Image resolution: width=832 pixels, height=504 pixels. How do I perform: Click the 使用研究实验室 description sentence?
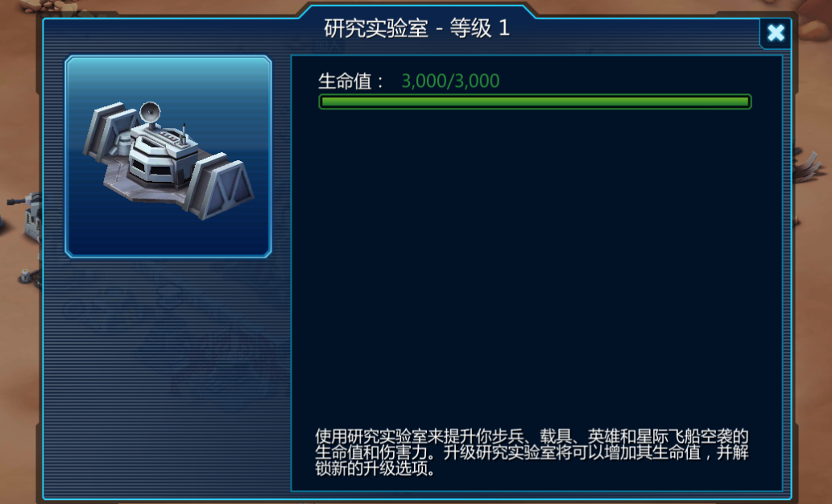(x=532, y=444)
